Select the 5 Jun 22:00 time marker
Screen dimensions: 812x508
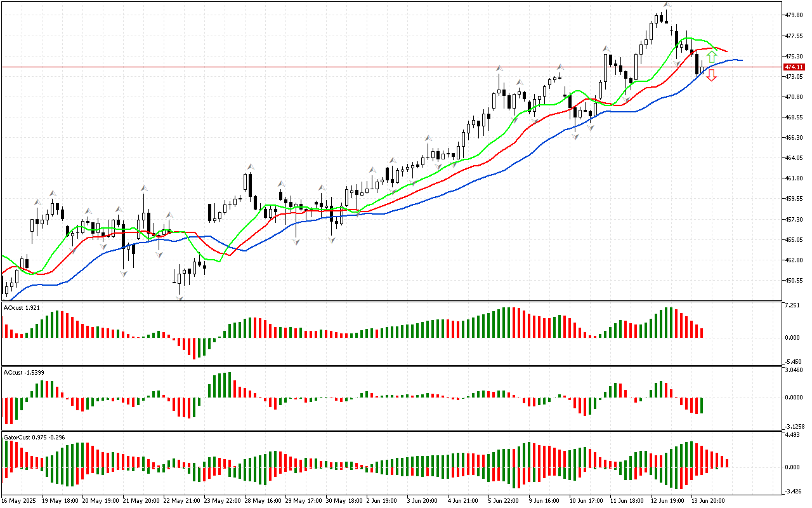(504, 500)
